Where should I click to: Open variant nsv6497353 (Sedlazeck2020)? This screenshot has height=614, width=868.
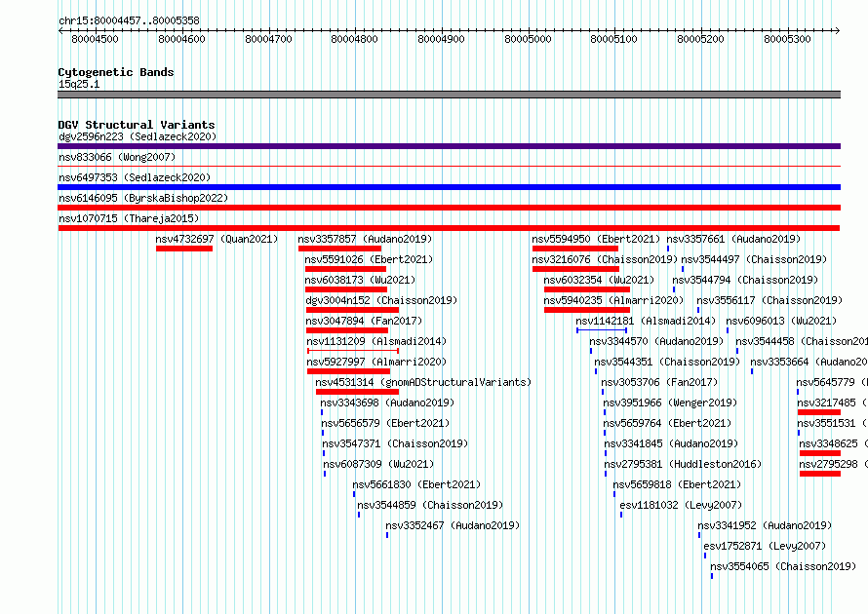click(135, 177)
